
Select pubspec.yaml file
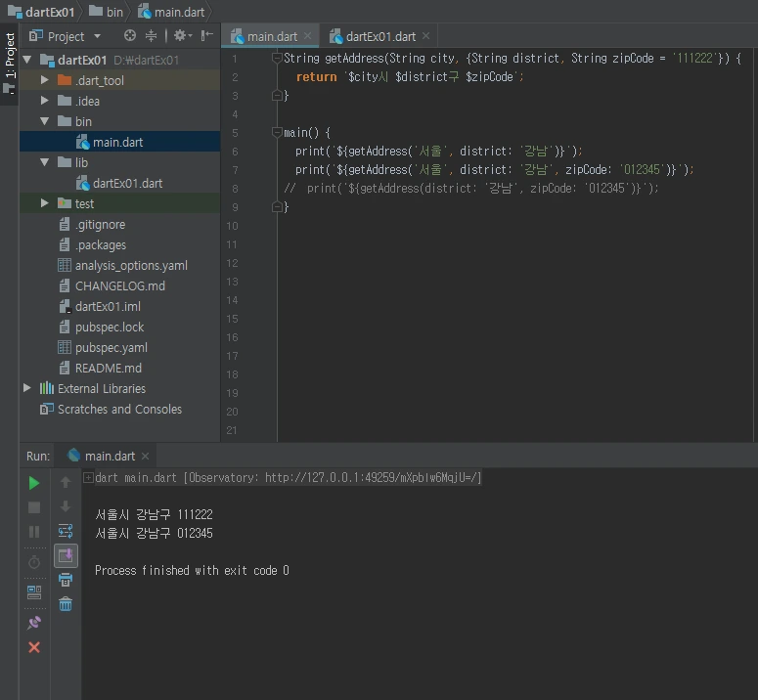click(120, 347)
